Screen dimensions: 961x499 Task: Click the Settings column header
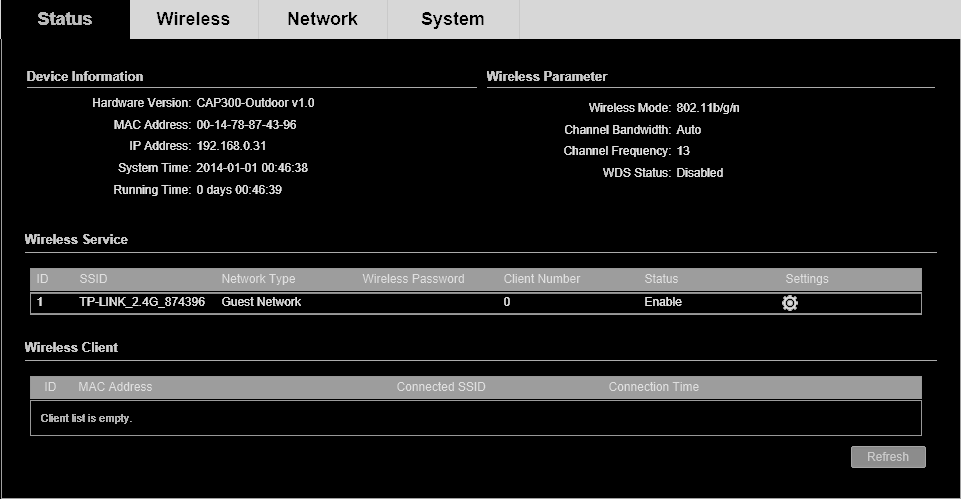tap(807, 278)
